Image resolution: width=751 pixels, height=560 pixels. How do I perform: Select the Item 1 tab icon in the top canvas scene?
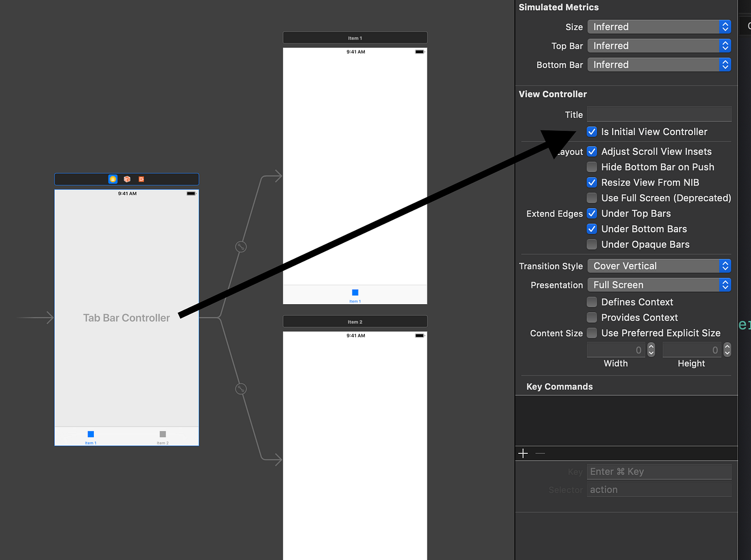coord(355,293)
